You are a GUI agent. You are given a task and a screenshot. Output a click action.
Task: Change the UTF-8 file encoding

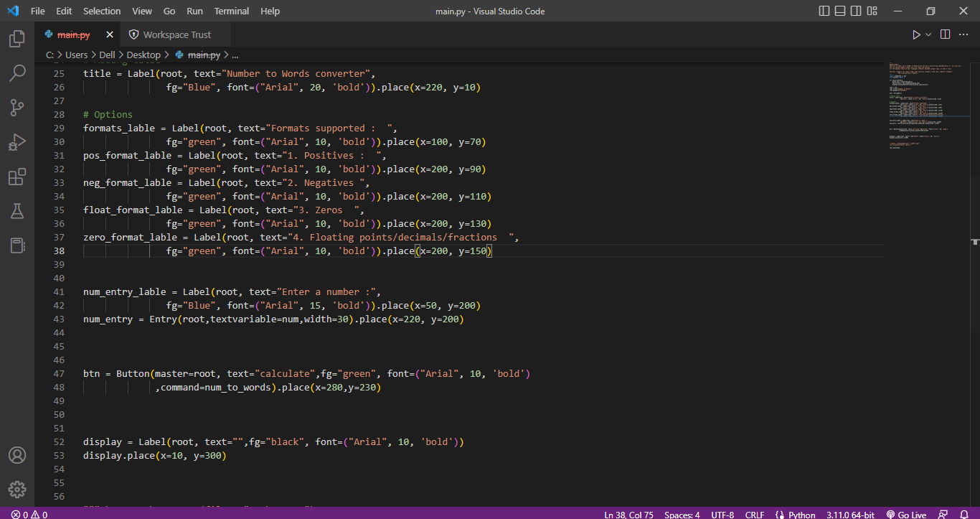pos(722,514)
